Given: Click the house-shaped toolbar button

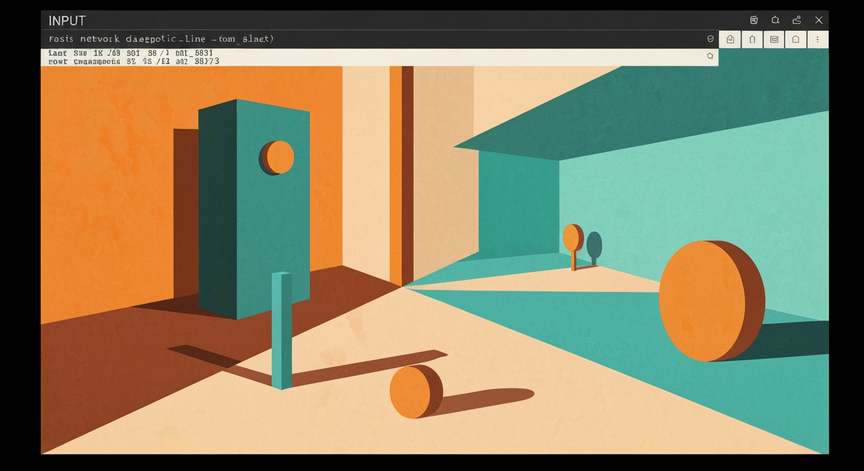Looking at the screenshot, I should (796, 39).
